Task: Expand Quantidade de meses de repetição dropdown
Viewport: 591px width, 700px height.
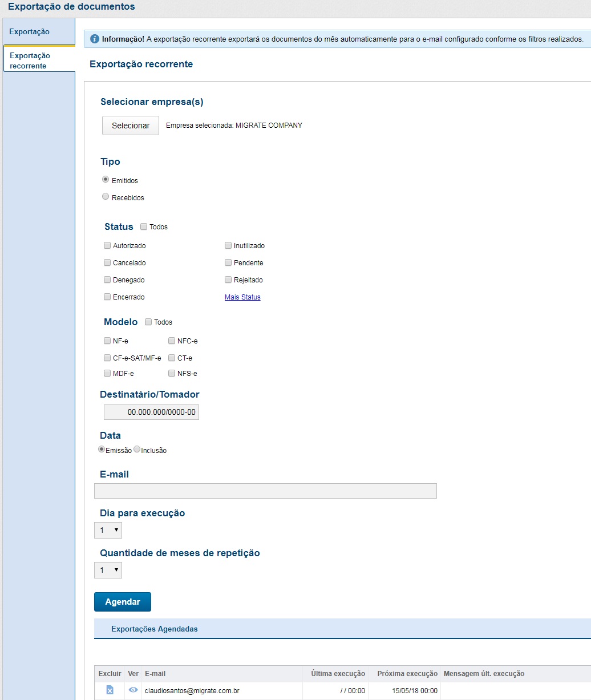Action: point(108,570)
